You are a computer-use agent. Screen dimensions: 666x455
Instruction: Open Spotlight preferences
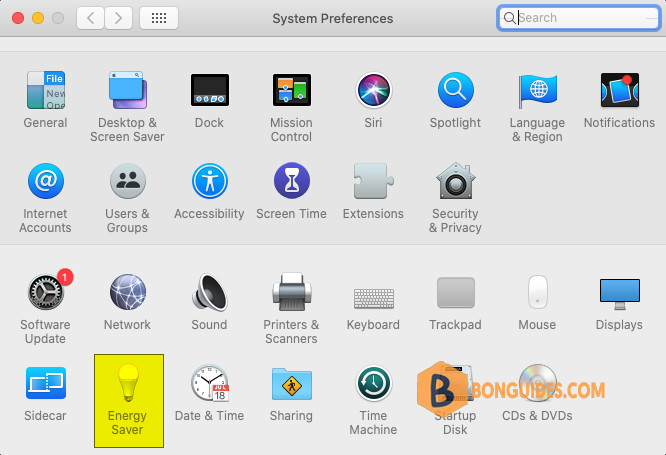pyautogui.click(x=455, y=90)
